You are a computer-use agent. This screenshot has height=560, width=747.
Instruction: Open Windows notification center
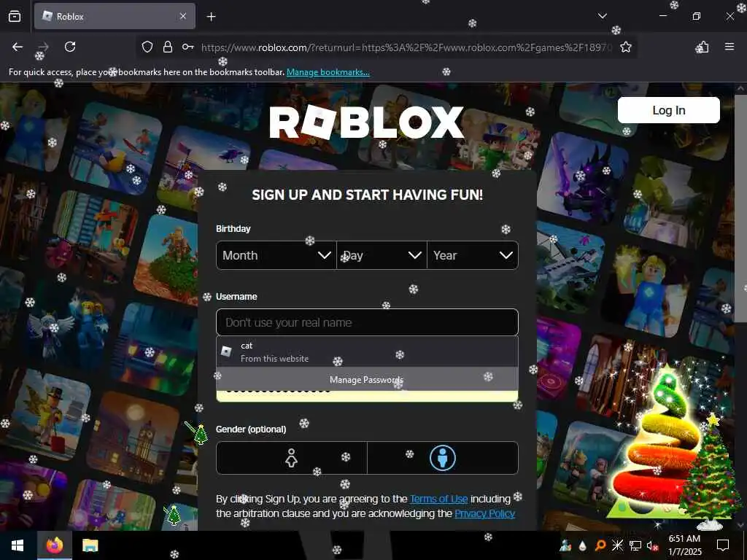[x=723, y=545]
